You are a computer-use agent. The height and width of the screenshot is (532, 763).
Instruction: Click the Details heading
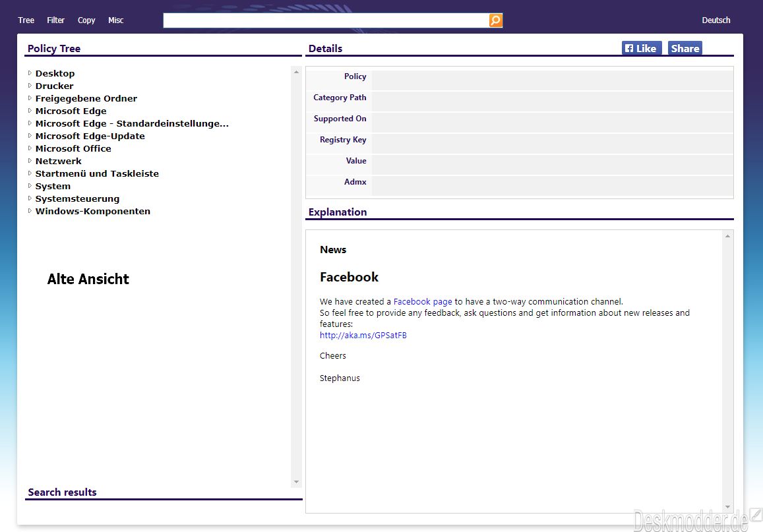(326, 49)
